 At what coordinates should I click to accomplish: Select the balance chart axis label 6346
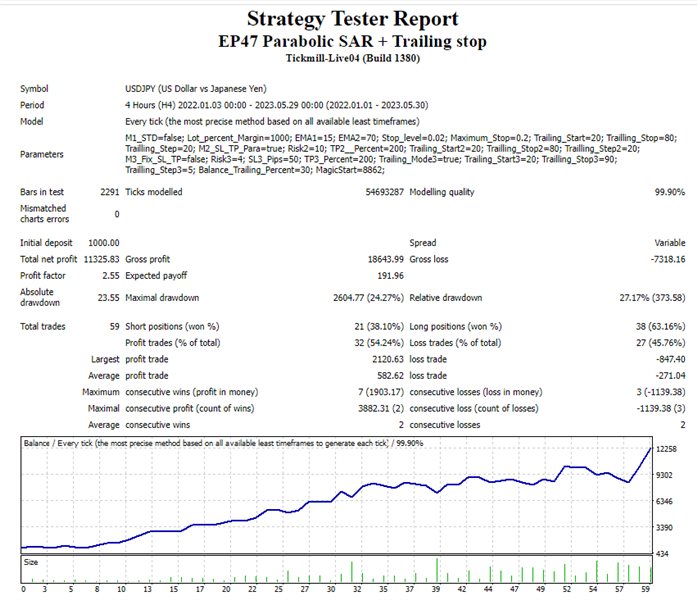coord(665,501)
